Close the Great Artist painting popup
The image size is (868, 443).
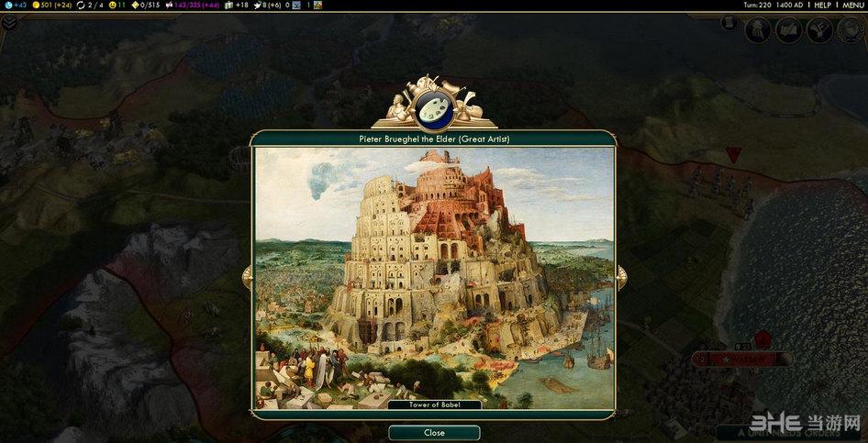click(434, 433)
